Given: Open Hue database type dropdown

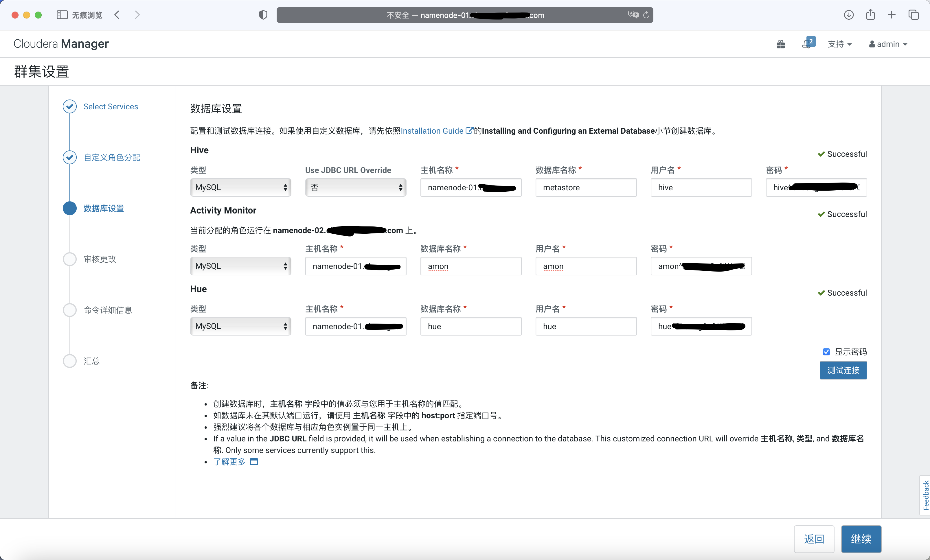Looking at the screenshot, I should click(x=240, y=326).
